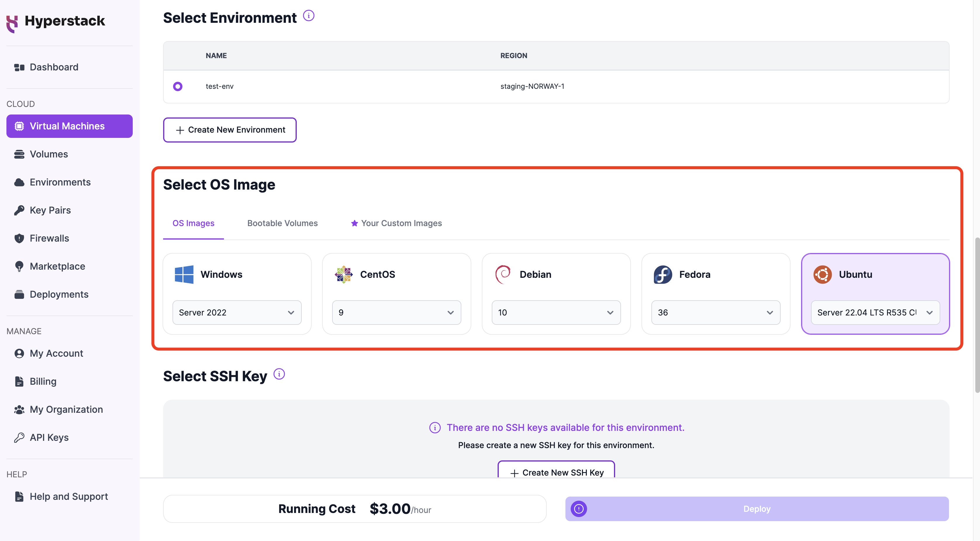
Task: Open the Ubuntu Server 22.04 LTS dropdown
Action: coord(875,313)
